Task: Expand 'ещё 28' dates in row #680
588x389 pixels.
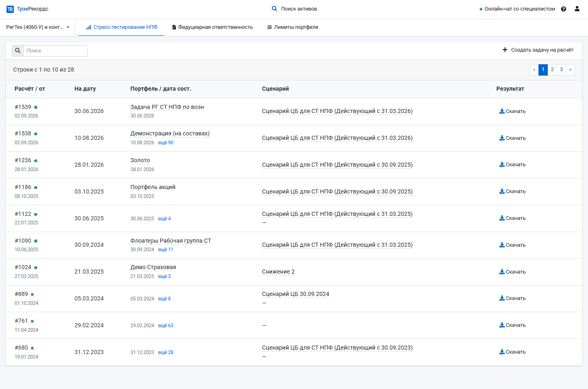Action: pos(166,352)
